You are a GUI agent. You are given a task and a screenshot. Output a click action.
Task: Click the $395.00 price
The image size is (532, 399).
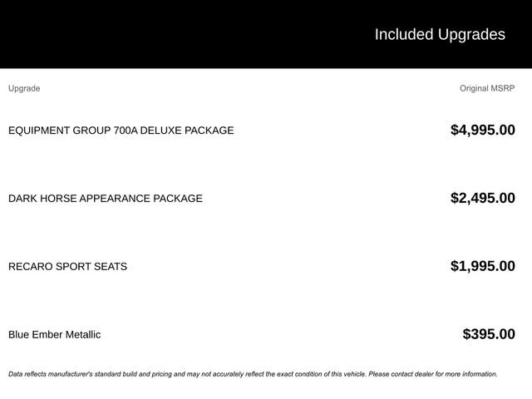(x=488, y=334)
